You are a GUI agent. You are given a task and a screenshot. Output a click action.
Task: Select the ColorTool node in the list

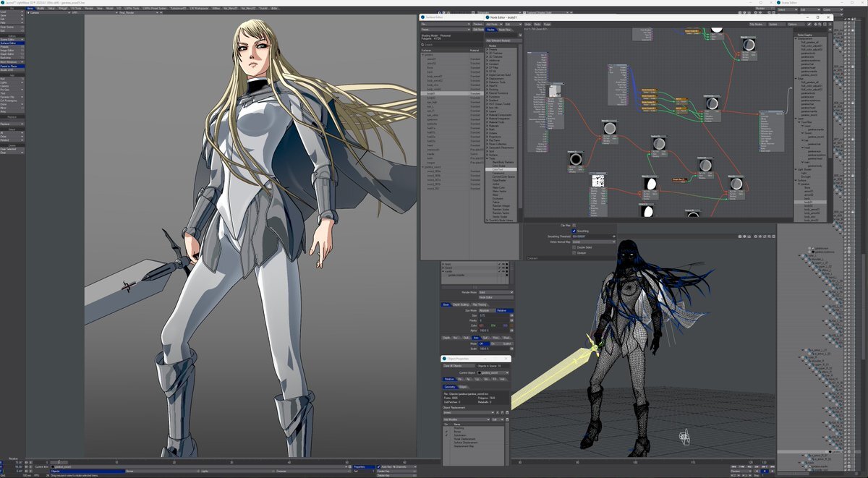(x=501, y=169)
